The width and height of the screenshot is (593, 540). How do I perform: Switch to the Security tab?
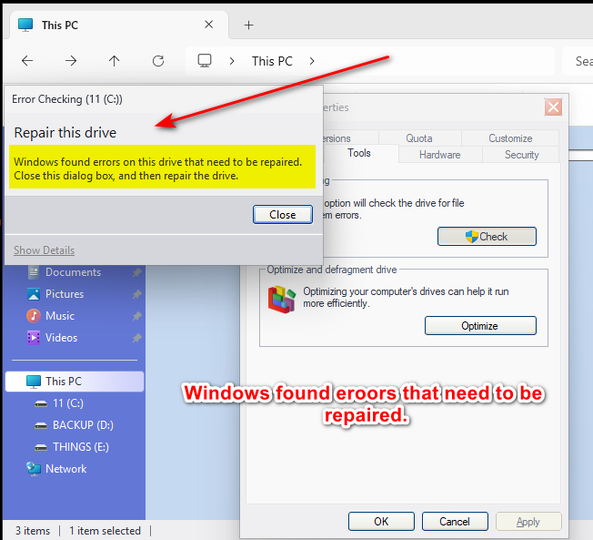click(522, 155)
